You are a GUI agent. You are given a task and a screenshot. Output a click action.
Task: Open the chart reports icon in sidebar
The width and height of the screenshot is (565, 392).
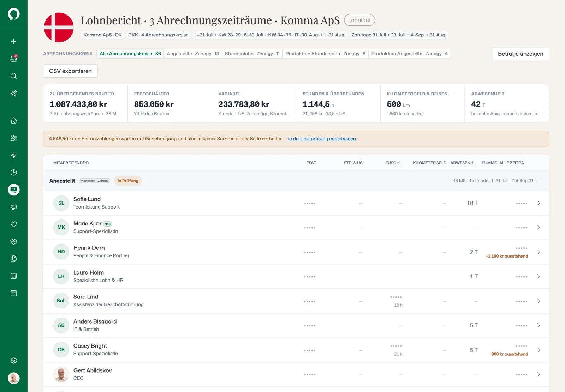(14, 276)
